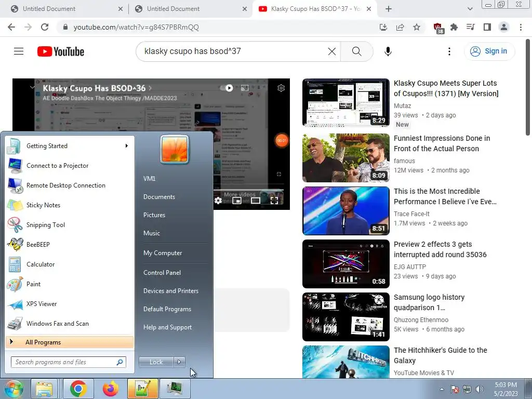Click the volume speaker tray icon

point(480,389)
